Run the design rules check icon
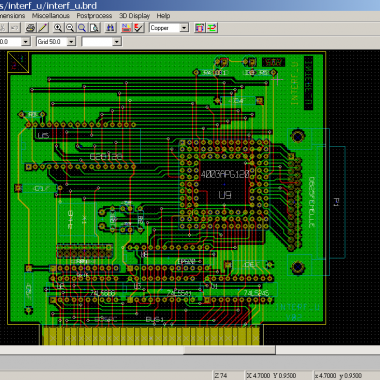Viewport: 380px width, 380px height. pos(138,28)
